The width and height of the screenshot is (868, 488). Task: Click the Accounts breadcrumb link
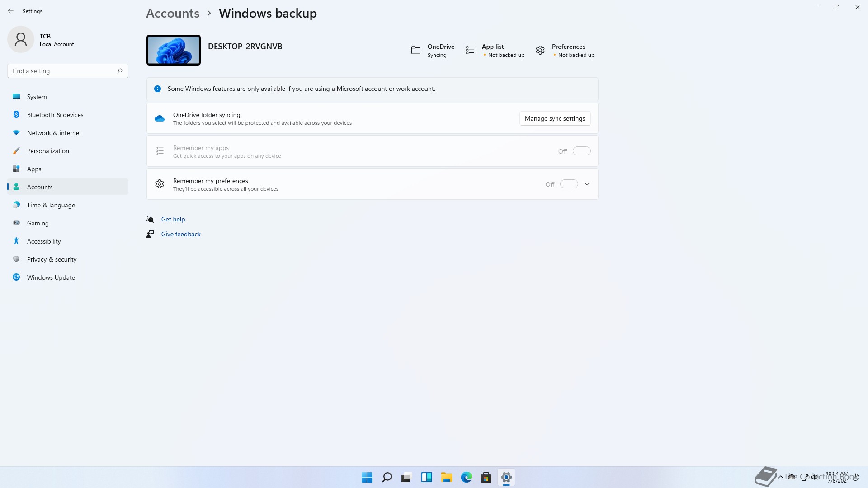173,14
